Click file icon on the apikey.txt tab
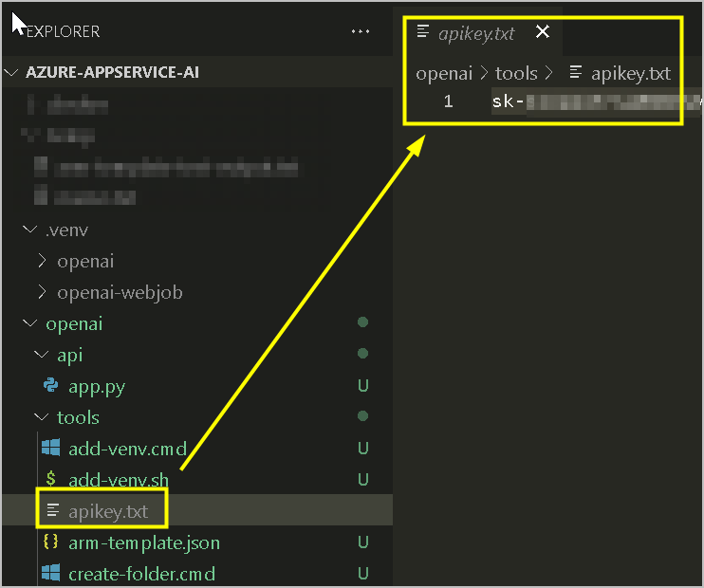Viewport: 704px width, 588px height. coord(423,31)
